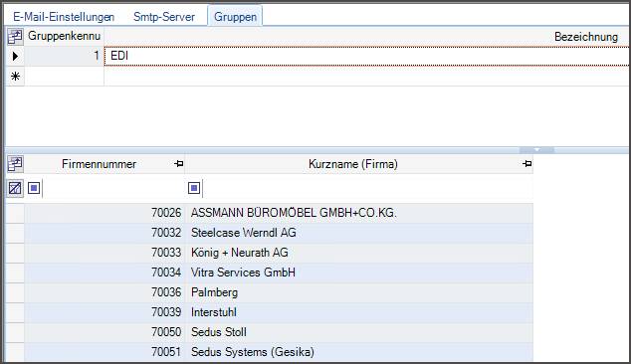Click company number 70034
631x364 pixels.
[166, 273]
